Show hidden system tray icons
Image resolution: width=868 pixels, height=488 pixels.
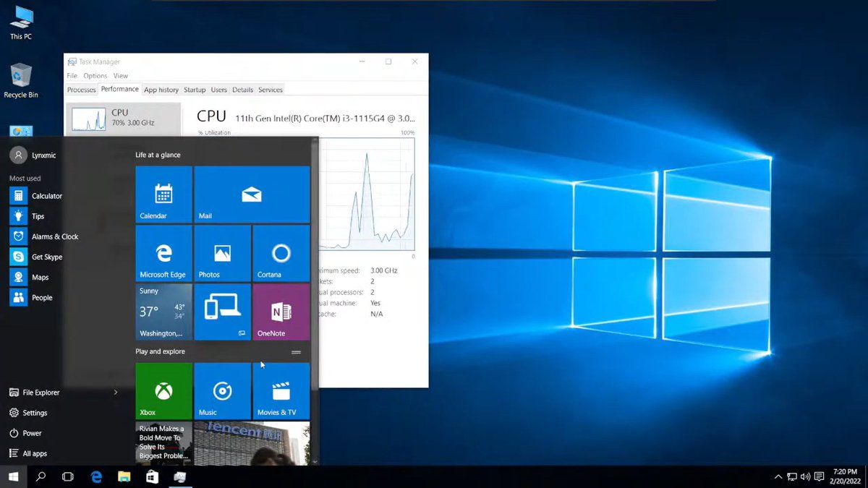778,477
